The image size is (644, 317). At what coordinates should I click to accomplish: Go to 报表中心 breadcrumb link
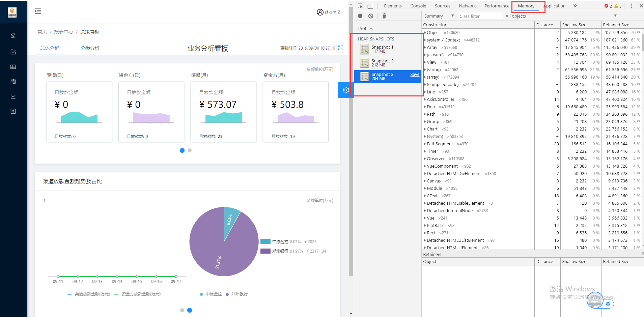point(63,32)
